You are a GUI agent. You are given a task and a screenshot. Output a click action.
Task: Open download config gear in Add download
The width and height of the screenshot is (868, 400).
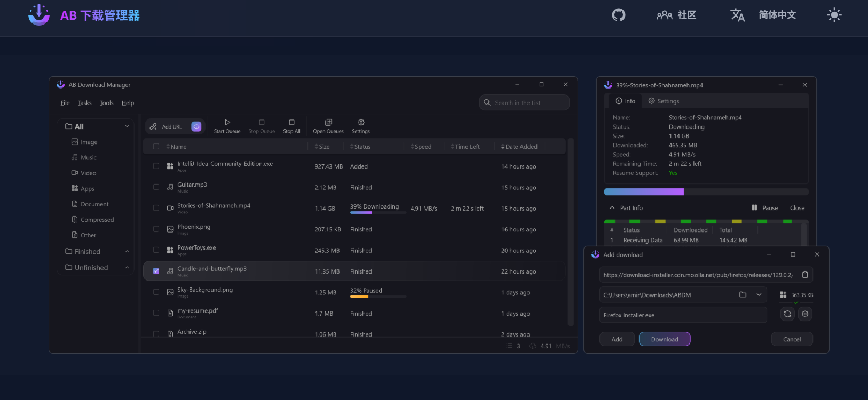pos(805,314)
